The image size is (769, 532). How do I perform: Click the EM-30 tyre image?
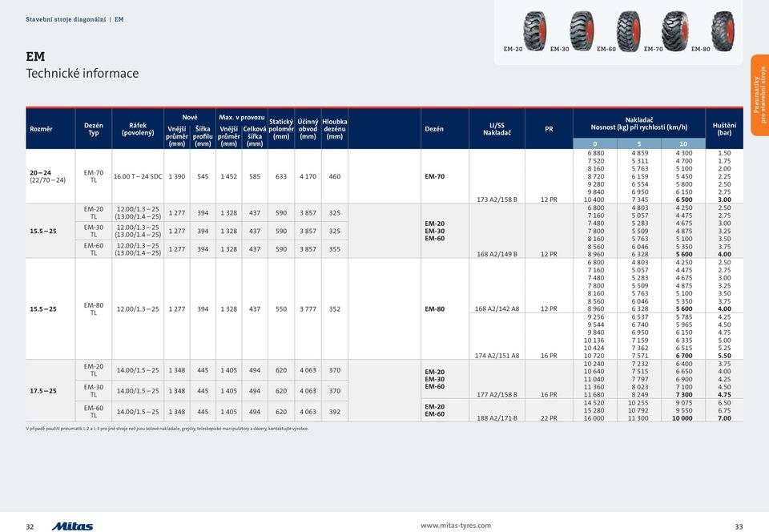point(582,30)
